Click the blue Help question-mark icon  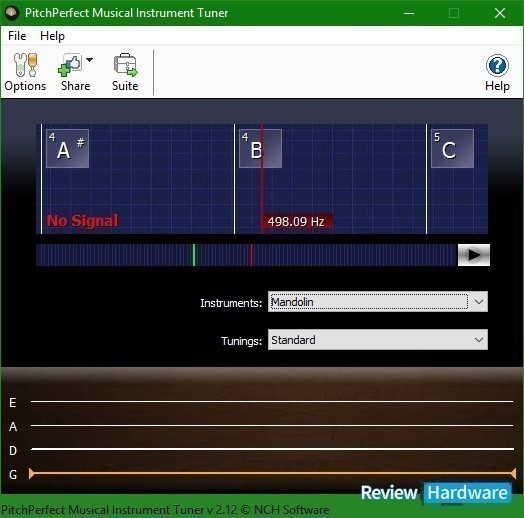click(x=497, y=66)
